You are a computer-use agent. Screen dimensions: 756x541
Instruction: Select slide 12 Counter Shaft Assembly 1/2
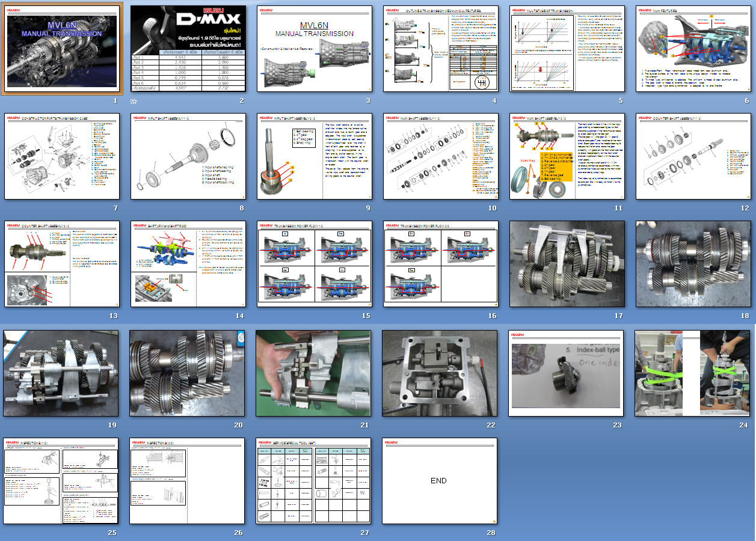693,156
